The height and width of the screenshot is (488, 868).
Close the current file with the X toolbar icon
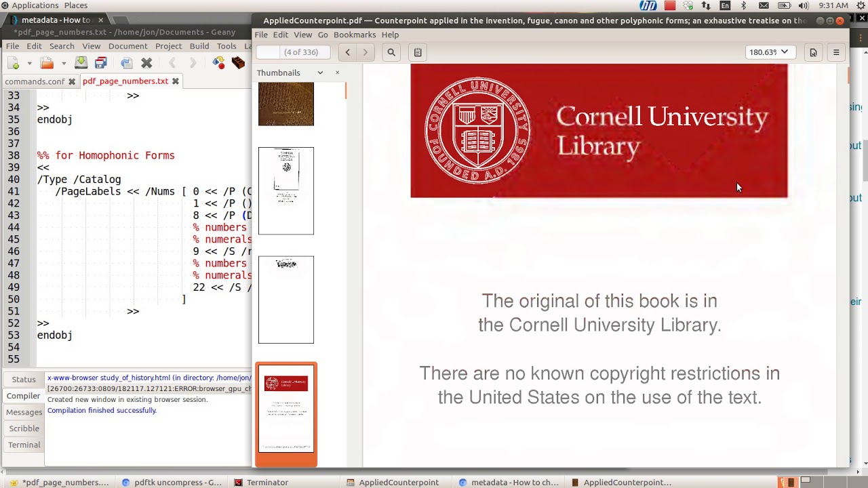point(146,63)
